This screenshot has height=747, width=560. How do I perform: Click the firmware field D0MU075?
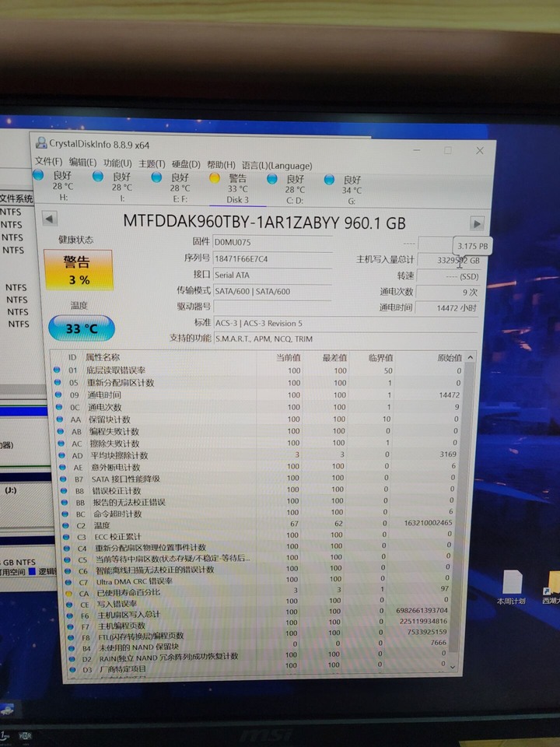[272, 242]
